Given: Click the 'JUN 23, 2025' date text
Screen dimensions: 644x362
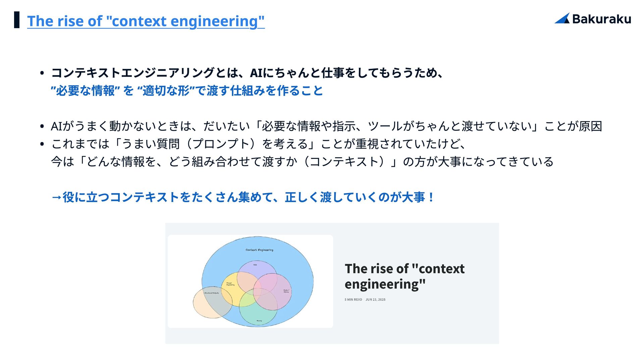Looking at the screenshot, I should tap(375, 300).
